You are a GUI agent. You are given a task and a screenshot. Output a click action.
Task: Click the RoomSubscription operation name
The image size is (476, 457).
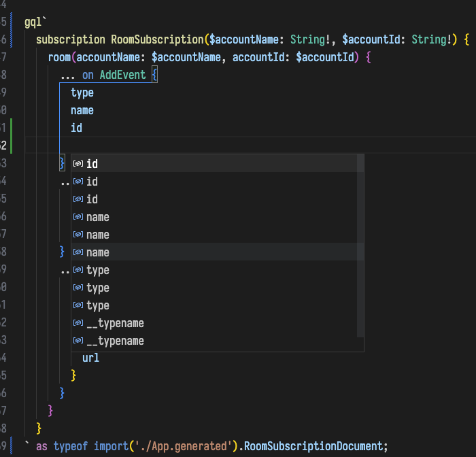[x=157, y=39]
